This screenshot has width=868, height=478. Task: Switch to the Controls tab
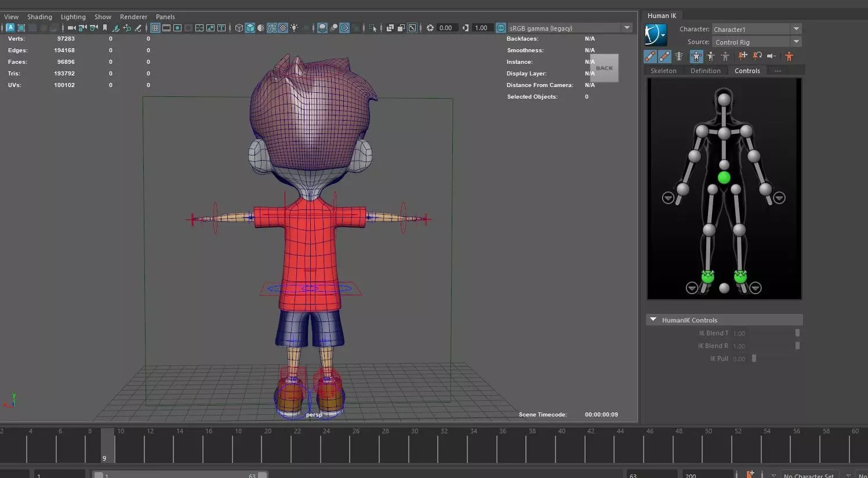[747, 71]
